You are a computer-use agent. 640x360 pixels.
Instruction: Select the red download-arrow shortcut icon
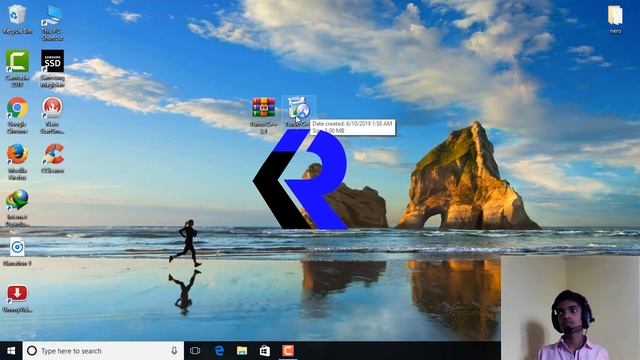click(17, 294)
